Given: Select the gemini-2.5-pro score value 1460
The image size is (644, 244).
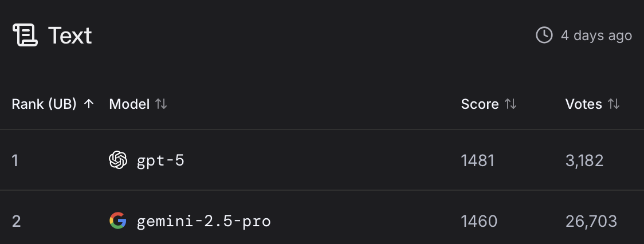Looking at the screenshot, I should point(479,222).
